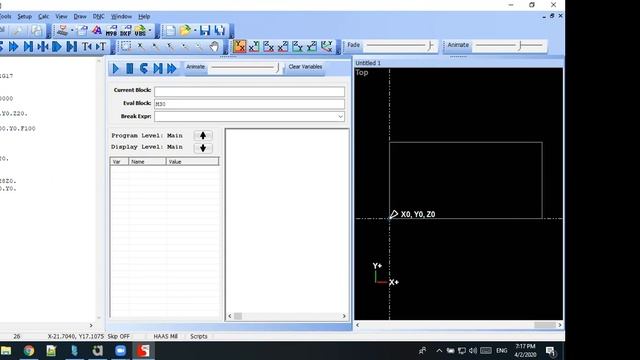Click the Name column header
This screenshot has height=360, width=640.
click(x=147, y=162)
